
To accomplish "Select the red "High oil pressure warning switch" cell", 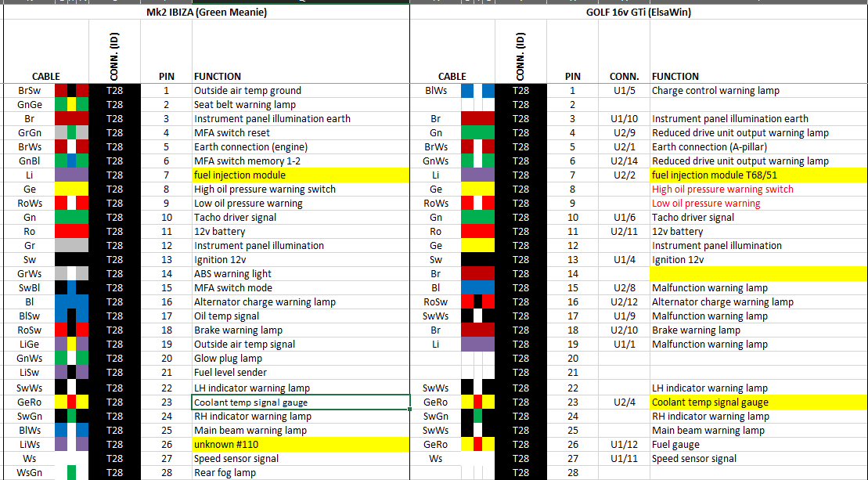I will click(759, 189).
